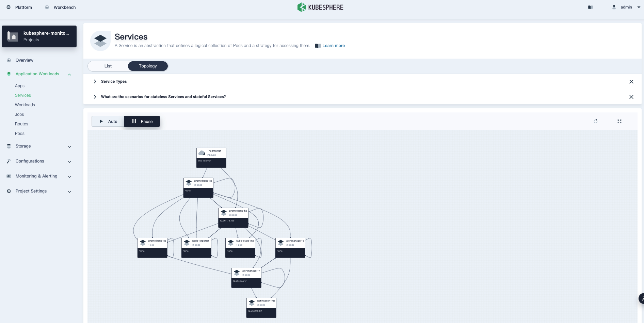Click the topology refresh icon

pos(596,121)
